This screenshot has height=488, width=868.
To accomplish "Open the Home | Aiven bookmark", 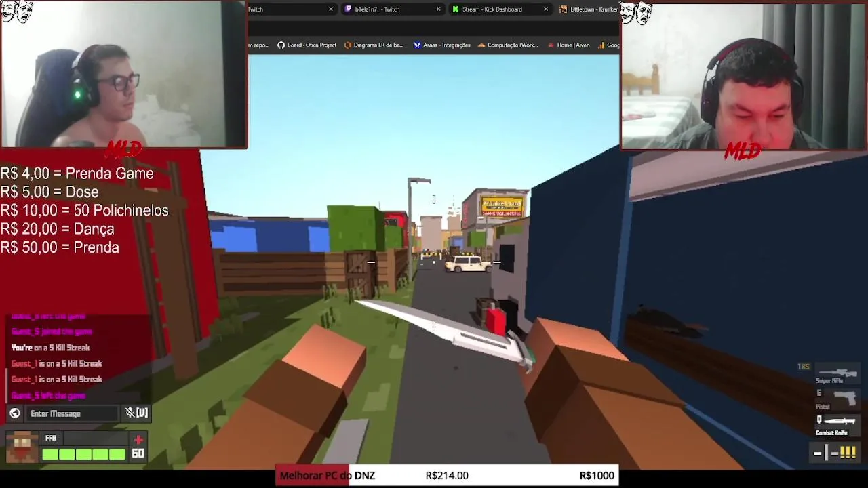I will [568, 45].
